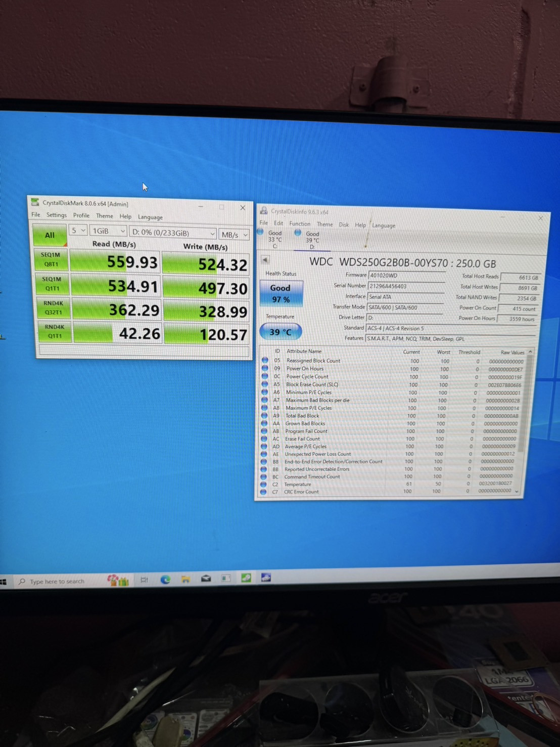Screen dimensions: 560x747
Task: Open the MB/s unit dropdown
Action: (235, 235)
